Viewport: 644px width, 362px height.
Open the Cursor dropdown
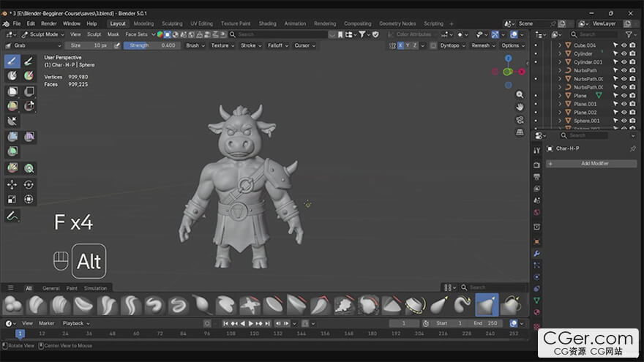click(304, 45)
